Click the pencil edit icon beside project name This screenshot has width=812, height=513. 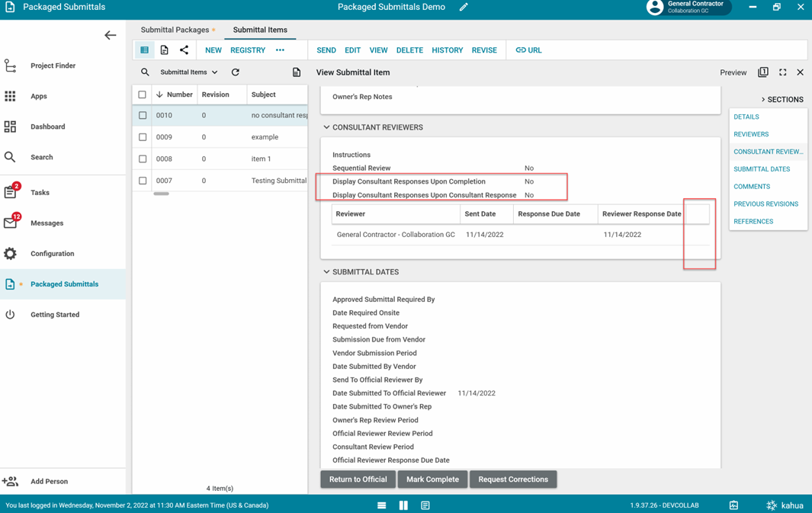pyautogui.click(x=464, y=8)
